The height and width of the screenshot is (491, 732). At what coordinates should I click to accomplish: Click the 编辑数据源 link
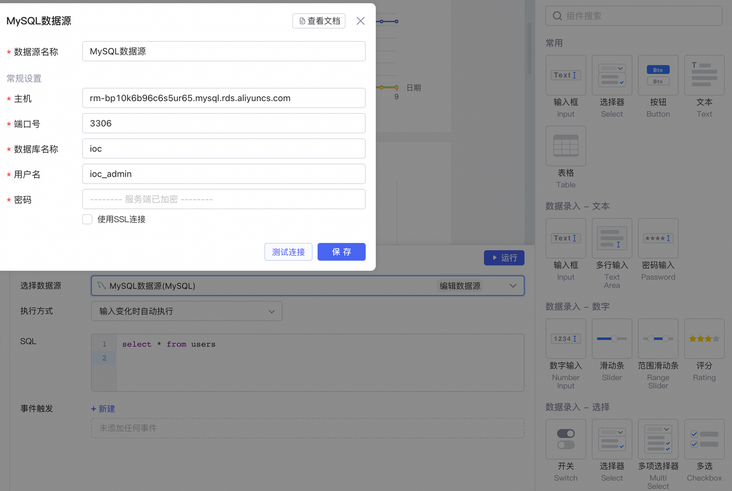coord(460,286)
